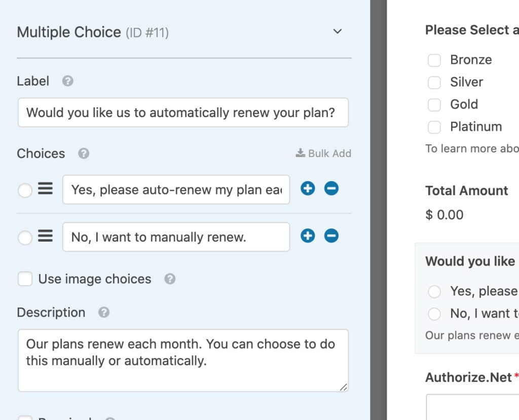This screenshot has height=420, width=519.
Task: Select the Gold plan checkbox
Action: pyautogui.click(x=434, y=105)
